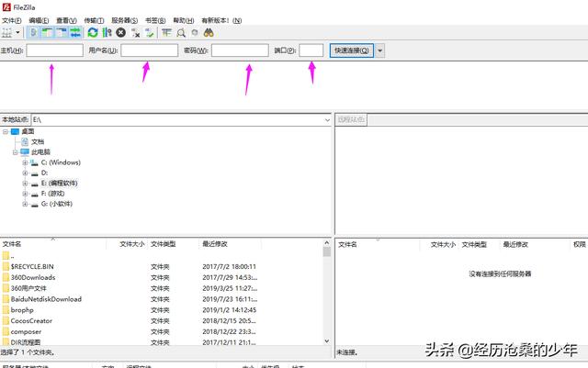The height and width of the screenshot is (368, 588).
Task: Refresh the file and folder lists
Action: [x=93, y=33]
